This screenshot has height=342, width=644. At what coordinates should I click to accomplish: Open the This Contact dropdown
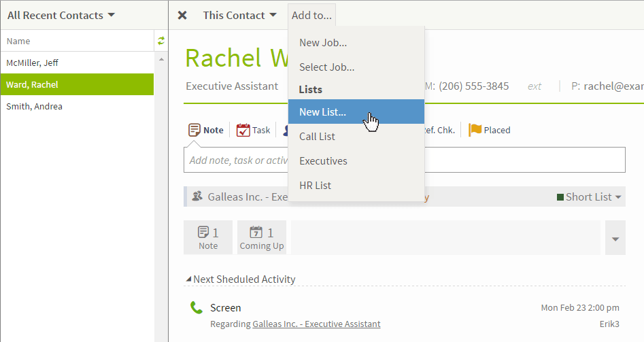[x=239, y=15]
